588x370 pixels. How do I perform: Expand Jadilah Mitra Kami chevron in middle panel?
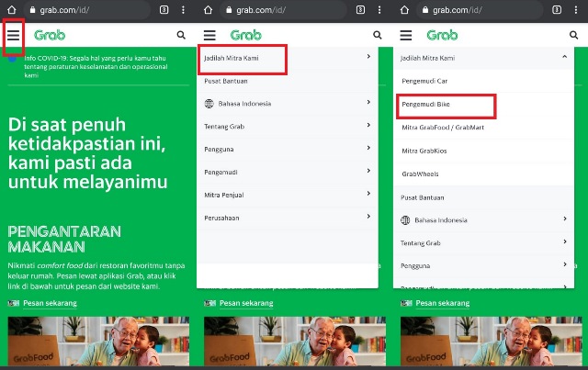tap(368, 56)
